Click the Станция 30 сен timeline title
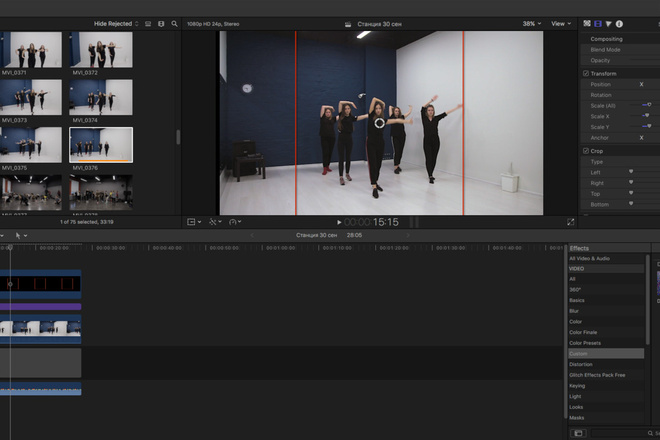Image resolution: width=660 pixels, height=440 pixels. pyautogui.click(x=317, y=235)
